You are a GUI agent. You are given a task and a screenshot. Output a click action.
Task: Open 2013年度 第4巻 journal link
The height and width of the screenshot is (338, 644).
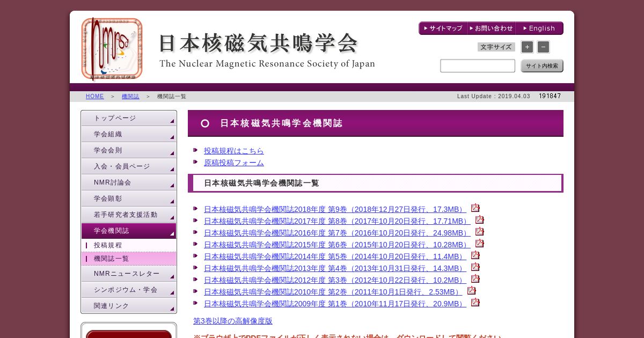click(335, 268)
